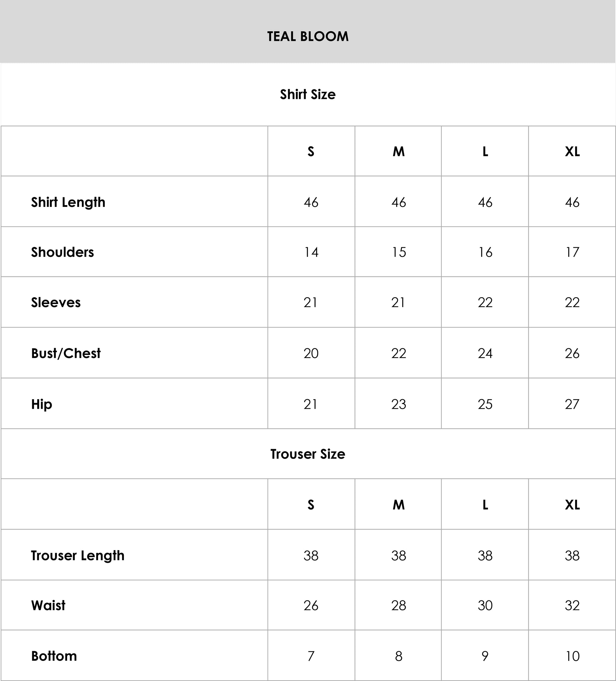Click the Bust/Chest row label

coord(66,353)
